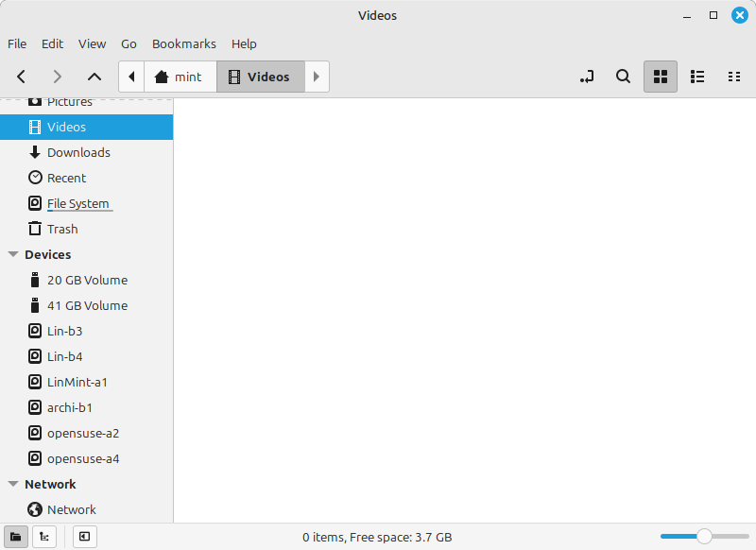Open Trash in the sidebar
This screenshot has width=756, height=550.
[x=87, y=230]
